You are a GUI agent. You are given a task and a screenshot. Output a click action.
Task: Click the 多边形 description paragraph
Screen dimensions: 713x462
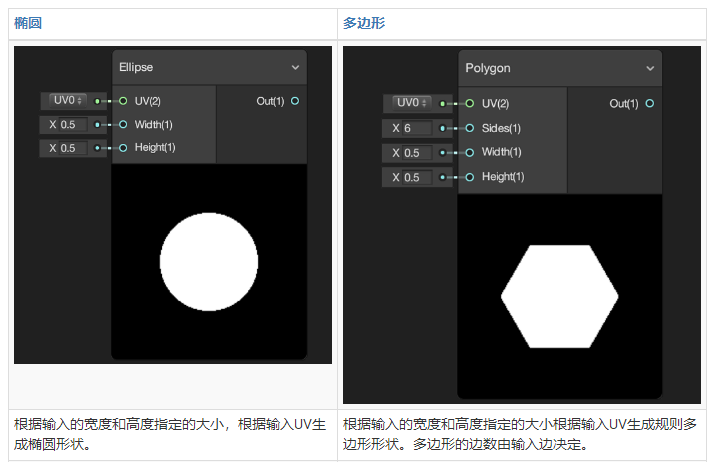(x=520, y=434)
